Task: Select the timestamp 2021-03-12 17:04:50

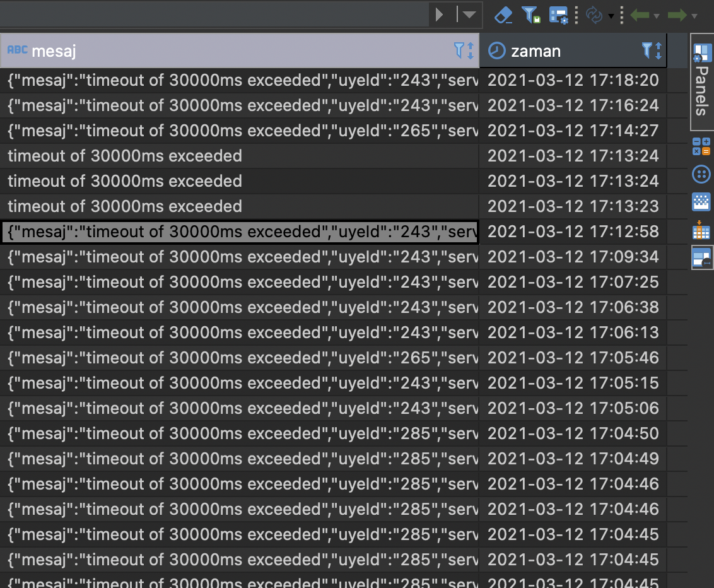Action: 573,433
